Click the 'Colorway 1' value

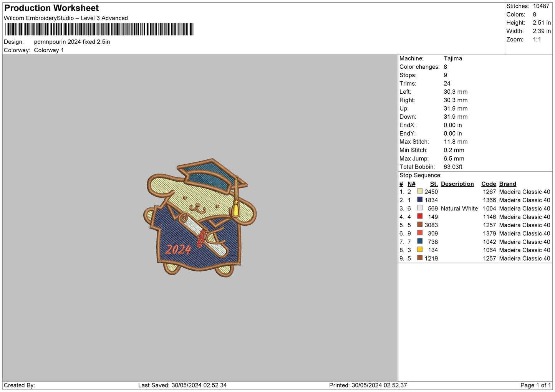click(49, 50)
